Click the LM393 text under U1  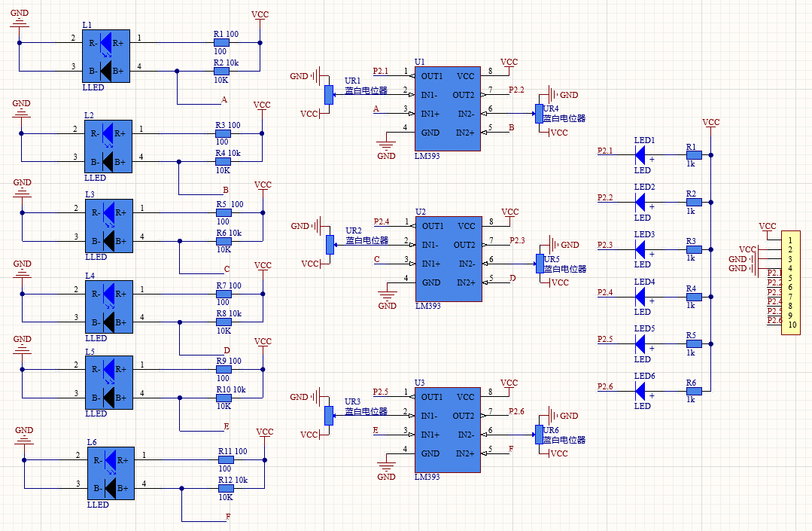(427, 156)
